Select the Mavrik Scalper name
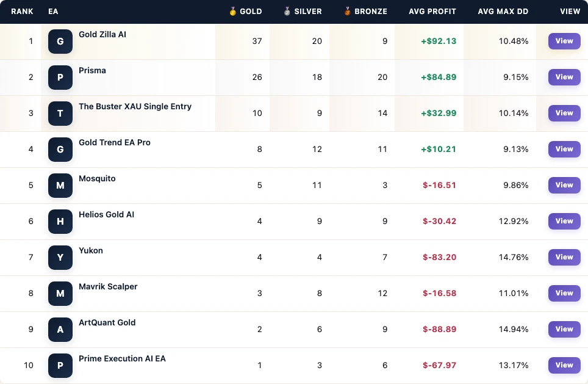The height and width of the screenshot is (384, 588). click(x=108, y=287)
